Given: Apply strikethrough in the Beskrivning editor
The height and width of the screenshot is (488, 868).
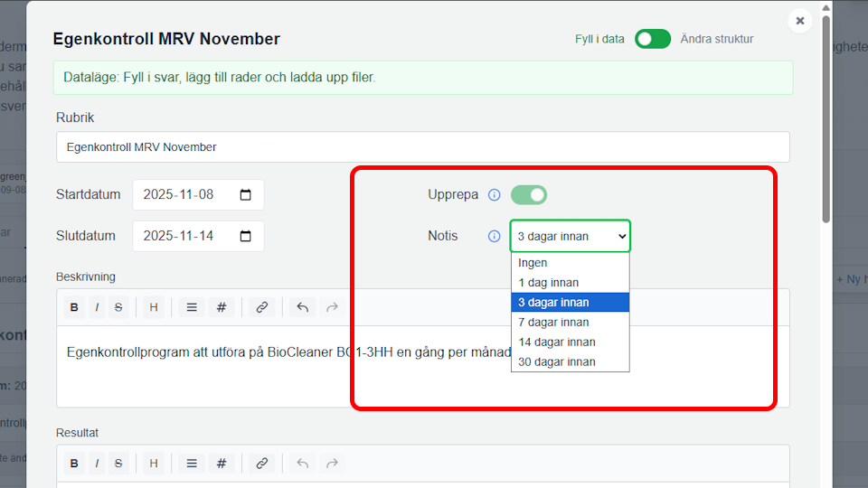Looking at the screenshot, I should (118, 307).
